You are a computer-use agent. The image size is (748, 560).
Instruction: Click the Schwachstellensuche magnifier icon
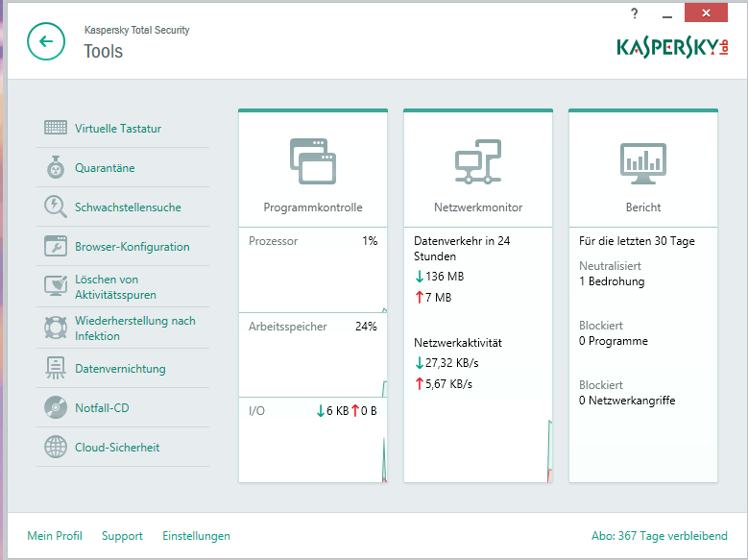[56, 207]
